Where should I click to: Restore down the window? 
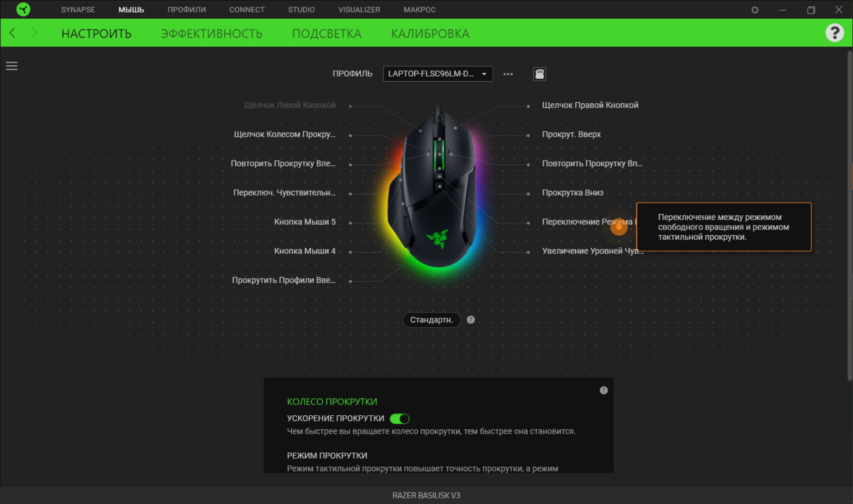[x=811, y=10]
